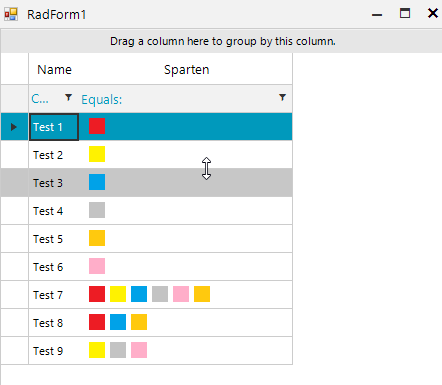Viewport: 442px width, 385px height.
Task: Open the Name column filter funnel icon
Action: click(68, 97)
